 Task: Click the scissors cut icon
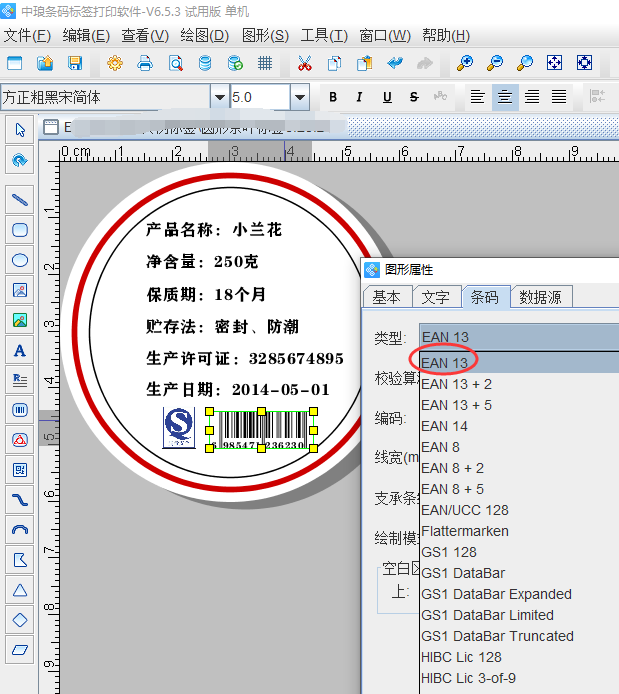(305, 63)
